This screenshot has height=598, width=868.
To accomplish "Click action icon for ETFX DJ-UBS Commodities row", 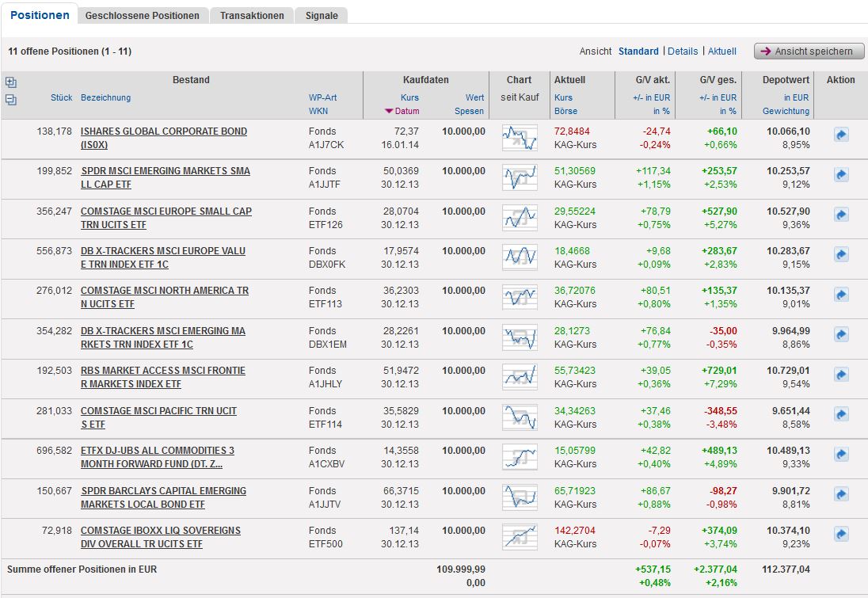I will [x=840, y=454].
